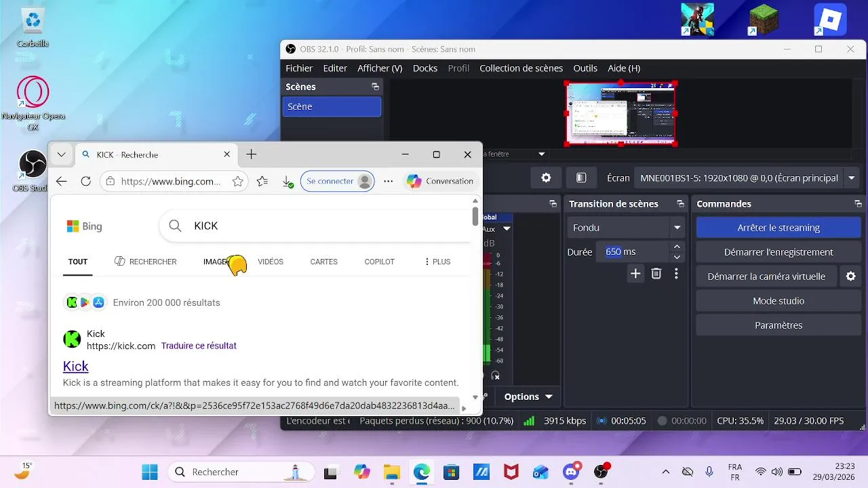Click the Durée 650 ms field

point(633,251)
